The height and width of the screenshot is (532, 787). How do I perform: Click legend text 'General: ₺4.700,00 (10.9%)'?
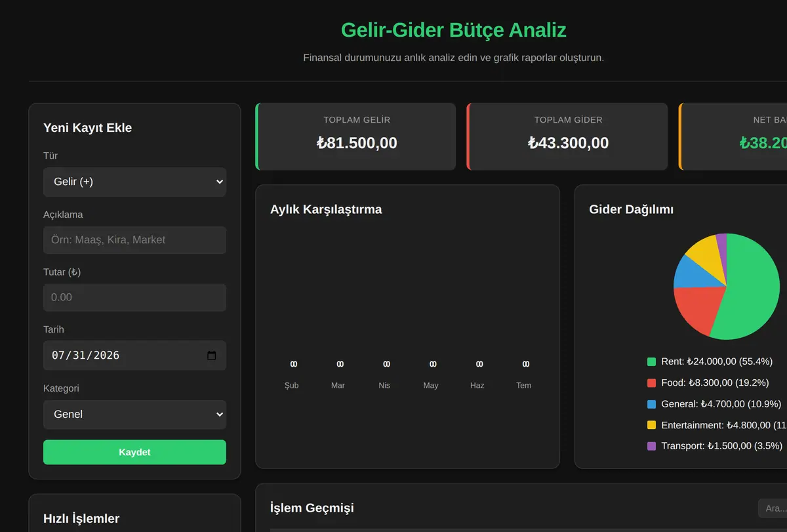[721, 404]
